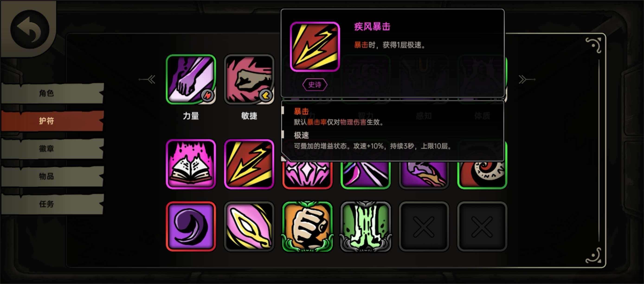The width and height of the screenshot is (644, 284).
Task: Open the 护符 amulet tab
Action: click(x=52, y=121)
